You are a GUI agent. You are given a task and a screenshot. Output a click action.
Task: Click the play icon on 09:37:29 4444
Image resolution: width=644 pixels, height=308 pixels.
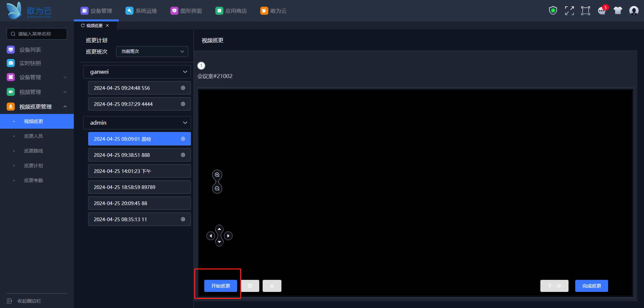(183, 104)
